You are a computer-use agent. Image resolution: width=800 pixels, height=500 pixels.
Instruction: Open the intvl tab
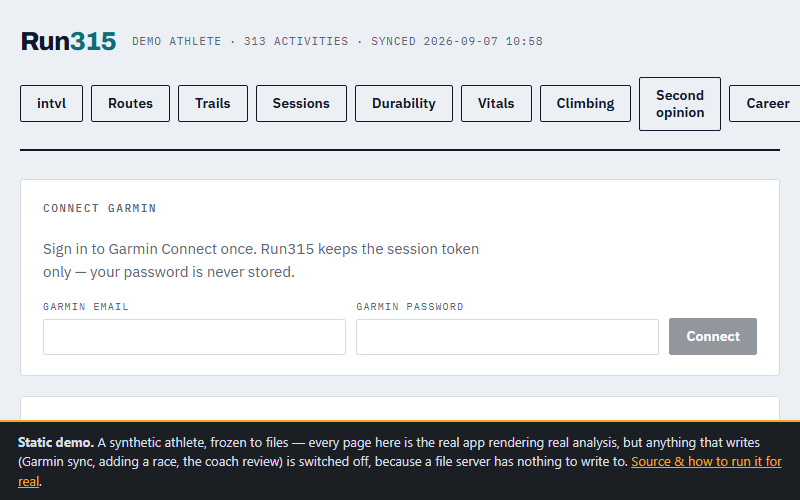pos(52,104)
